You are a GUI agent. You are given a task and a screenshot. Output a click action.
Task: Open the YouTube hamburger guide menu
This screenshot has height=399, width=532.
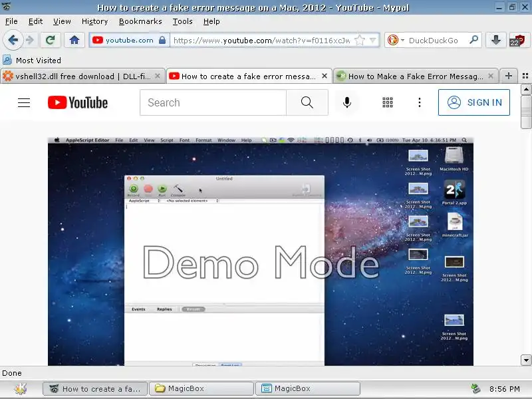tap(24, 102)
